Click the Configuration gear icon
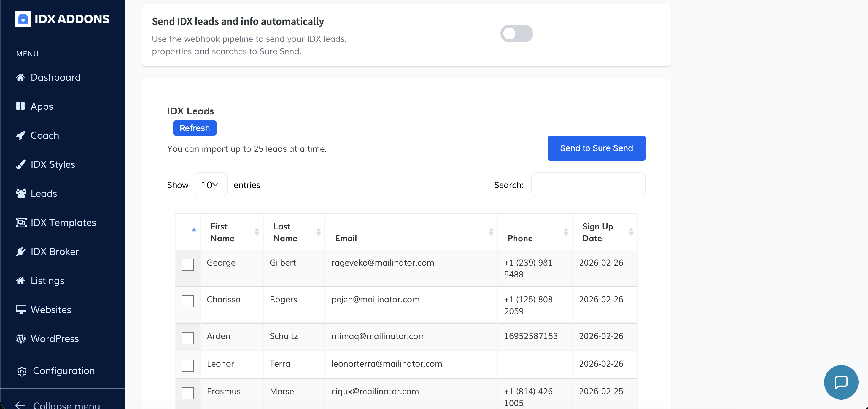The height and width of the screenshot is (409, 868). (x=22, y=371)
